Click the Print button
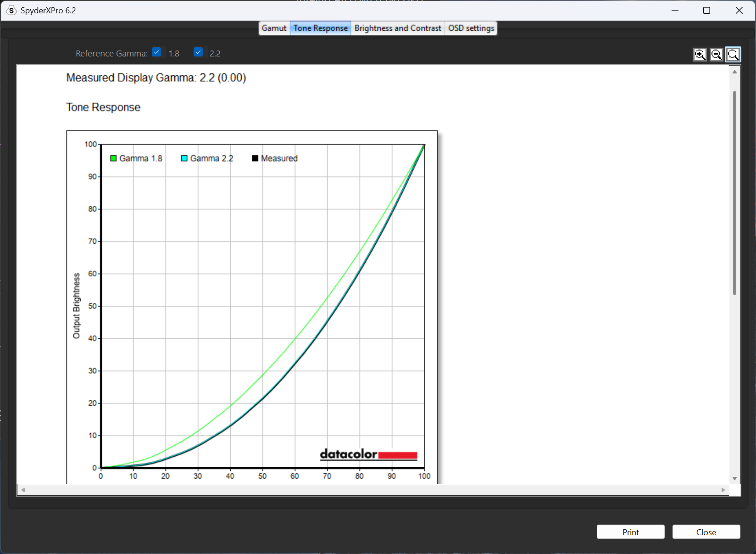The image size is (756, 554). tap(631, 532)
